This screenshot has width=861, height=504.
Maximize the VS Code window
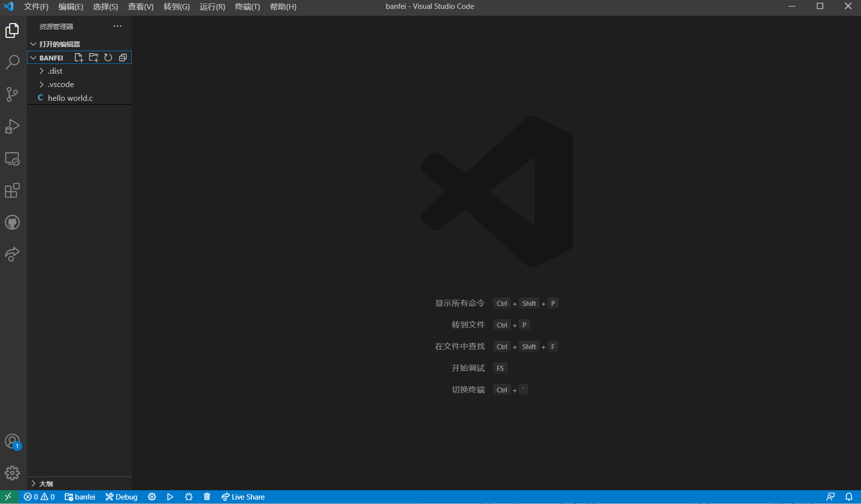(x=820, y=6)
